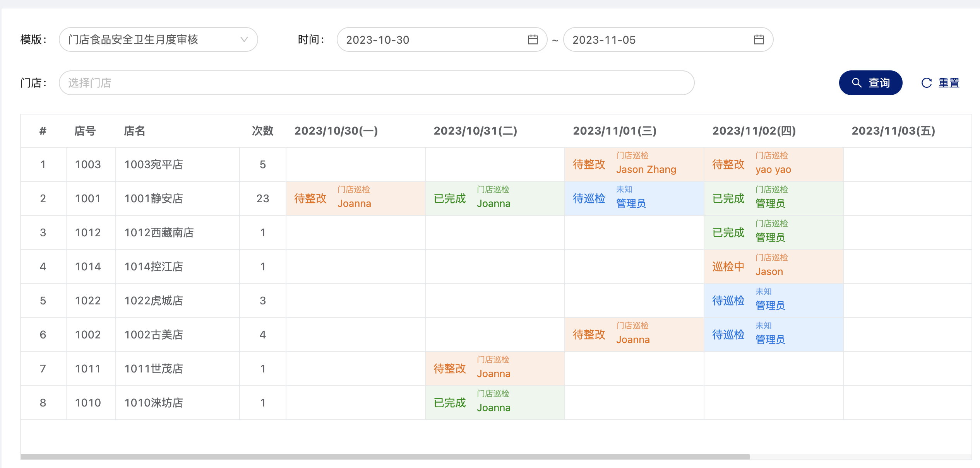Open the yao yao 待整改 inspection cell
Screen dimensions: 980x468
coord(774,164)
